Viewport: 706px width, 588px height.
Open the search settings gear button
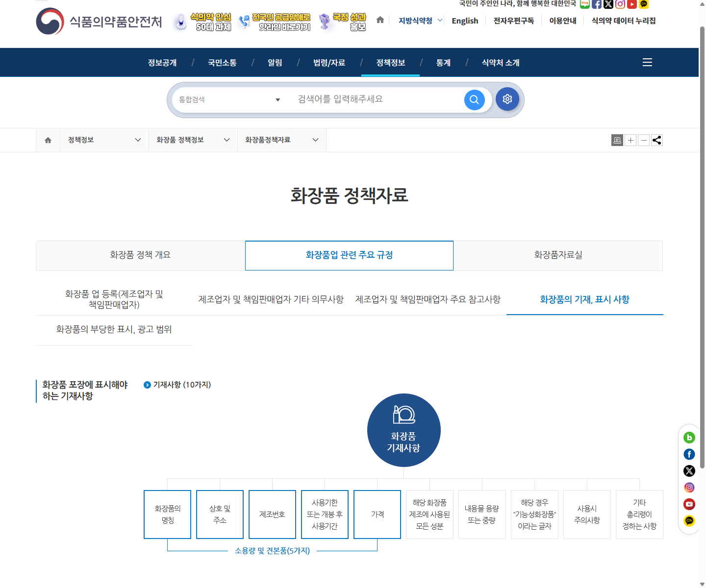507,99
